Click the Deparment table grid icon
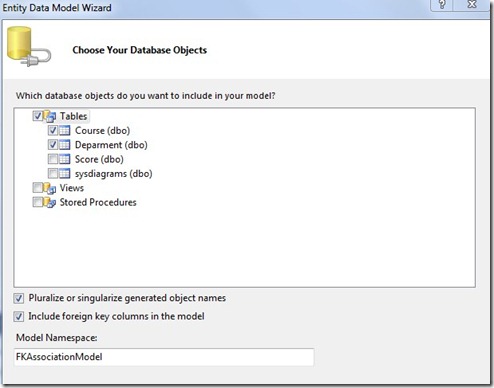 65,145
